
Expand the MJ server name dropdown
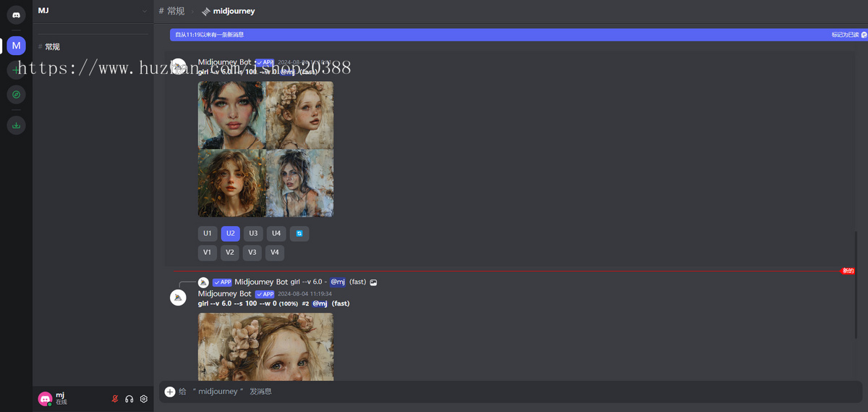point(144,12)
